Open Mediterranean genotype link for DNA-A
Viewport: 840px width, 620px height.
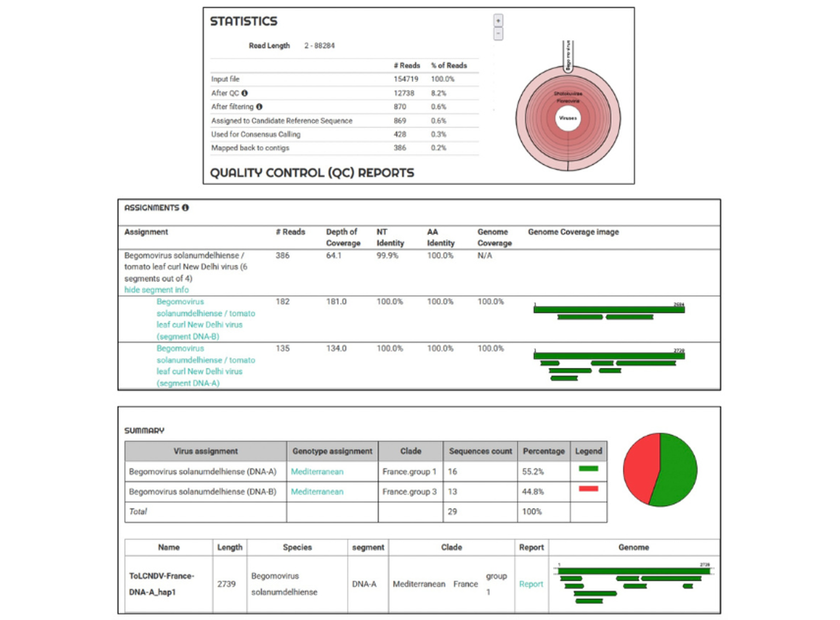(317, 471)
